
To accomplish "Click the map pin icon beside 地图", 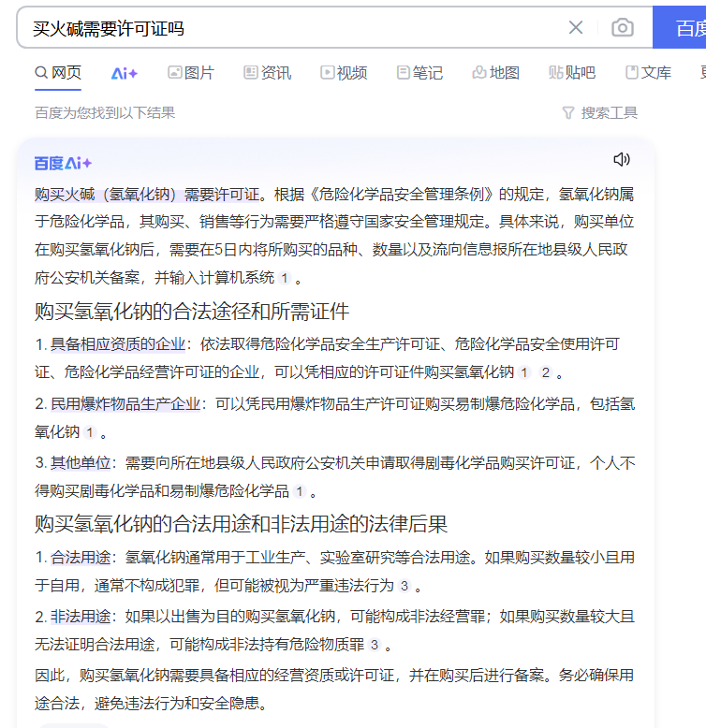I will (478, 72).
